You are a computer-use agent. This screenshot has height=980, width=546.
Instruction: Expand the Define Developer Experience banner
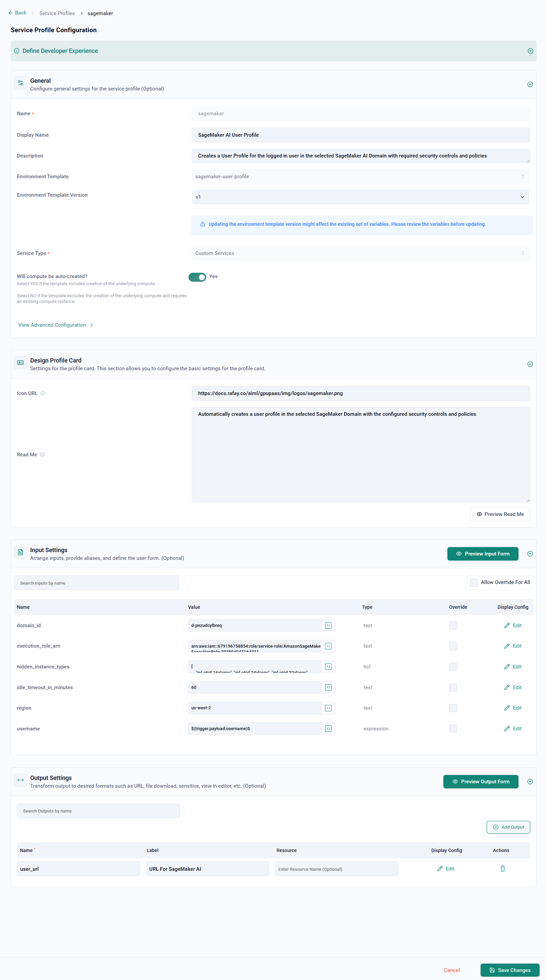[x=530, y=51]
